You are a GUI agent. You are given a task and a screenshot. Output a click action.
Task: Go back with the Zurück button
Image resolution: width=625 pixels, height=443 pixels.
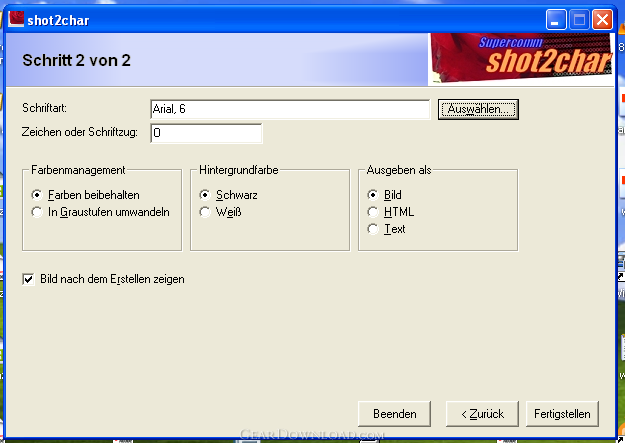click(x=482, y=414)
